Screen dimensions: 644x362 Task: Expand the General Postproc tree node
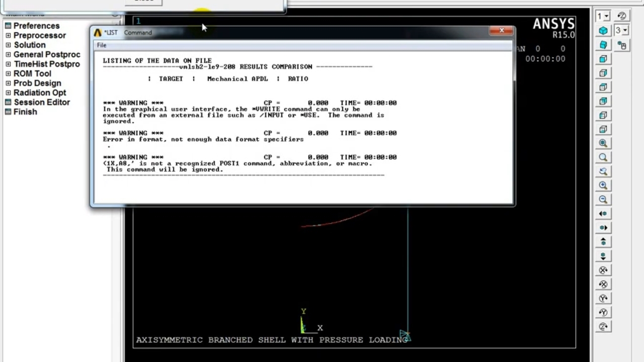8,55
